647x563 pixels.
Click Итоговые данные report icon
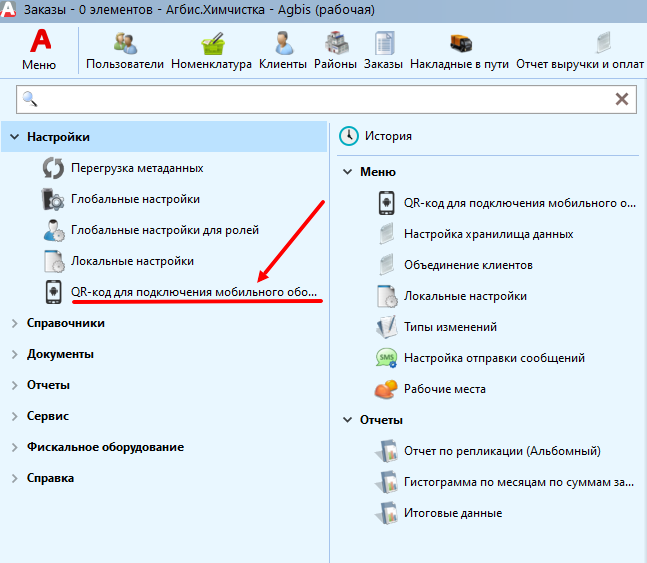click(387, 513)
